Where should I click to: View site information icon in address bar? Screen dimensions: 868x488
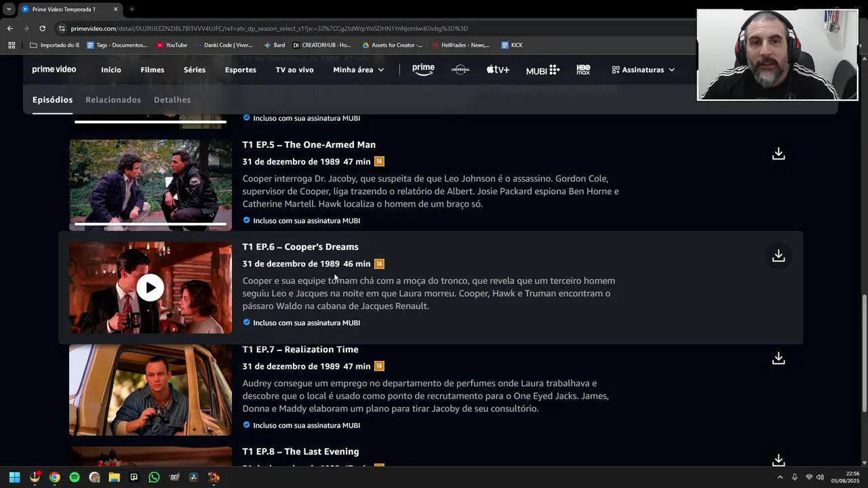click(x=62, y=28)
